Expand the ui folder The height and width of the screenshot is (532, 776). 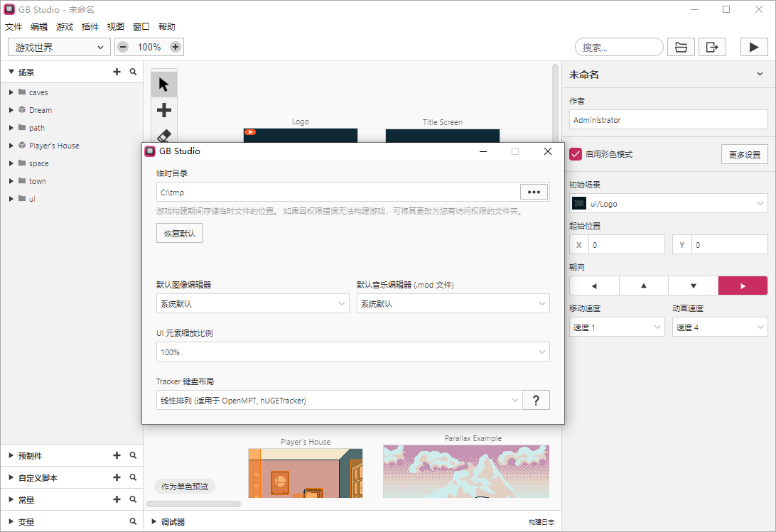click(11, 199)
